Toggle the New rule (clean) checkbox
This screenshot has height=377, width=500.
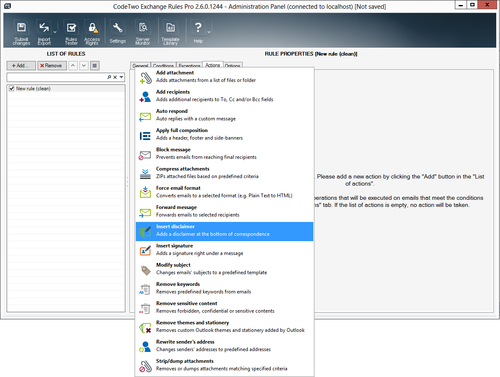12,89
